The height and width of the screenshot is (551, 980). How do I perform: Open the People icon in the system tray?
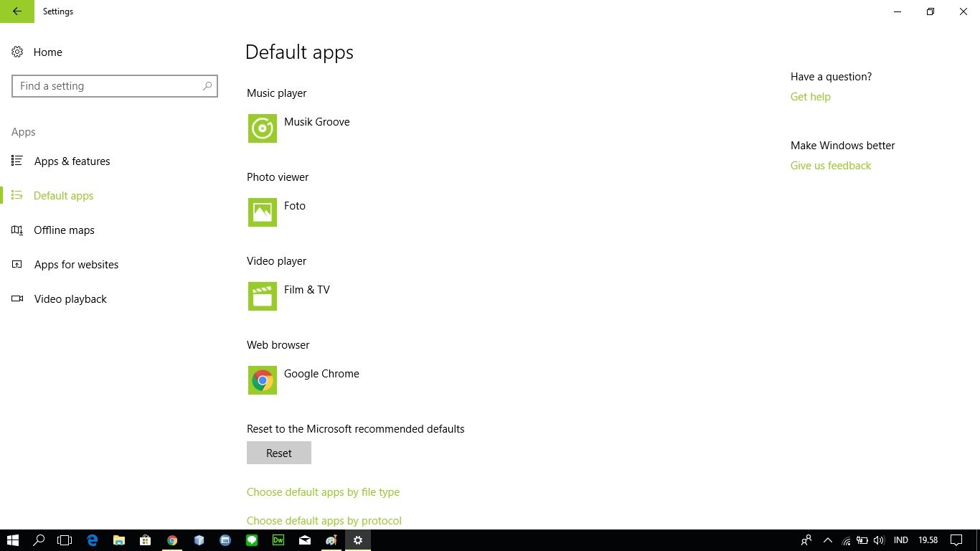(806, 540)
